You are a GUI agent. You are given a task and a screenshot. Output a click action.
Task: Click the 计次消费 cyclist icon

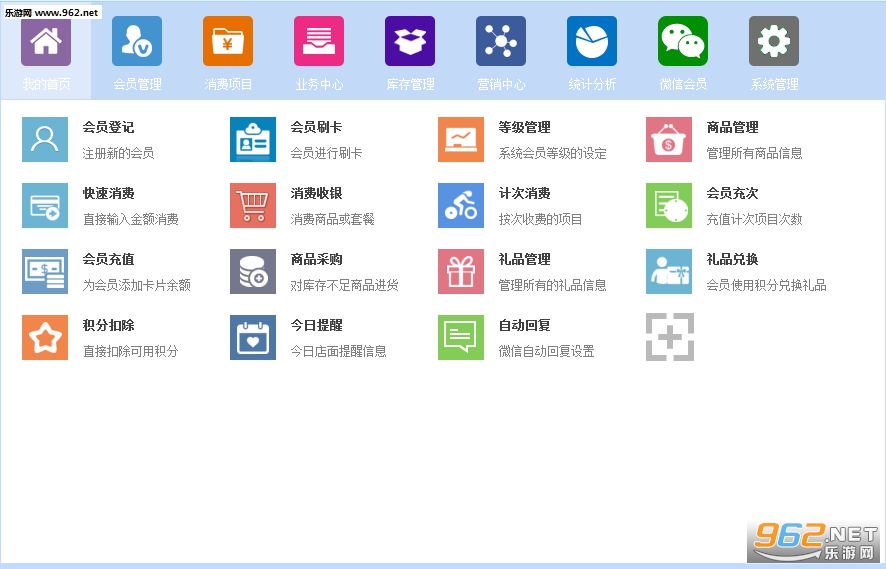461,205
